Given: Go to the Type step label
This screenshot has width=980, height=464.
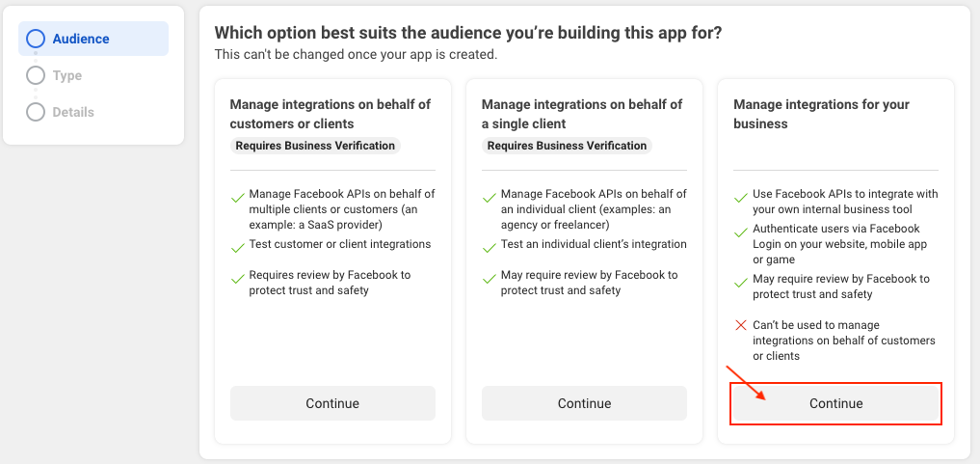Looking at the screenshot, I should pos(66,75).
